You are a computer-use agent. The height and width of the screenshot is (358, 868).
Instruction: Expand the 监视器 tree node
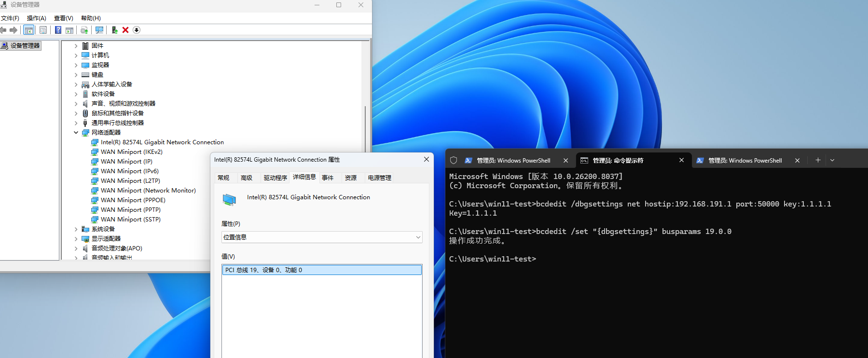pyautogui.click(x=76, y=65)
